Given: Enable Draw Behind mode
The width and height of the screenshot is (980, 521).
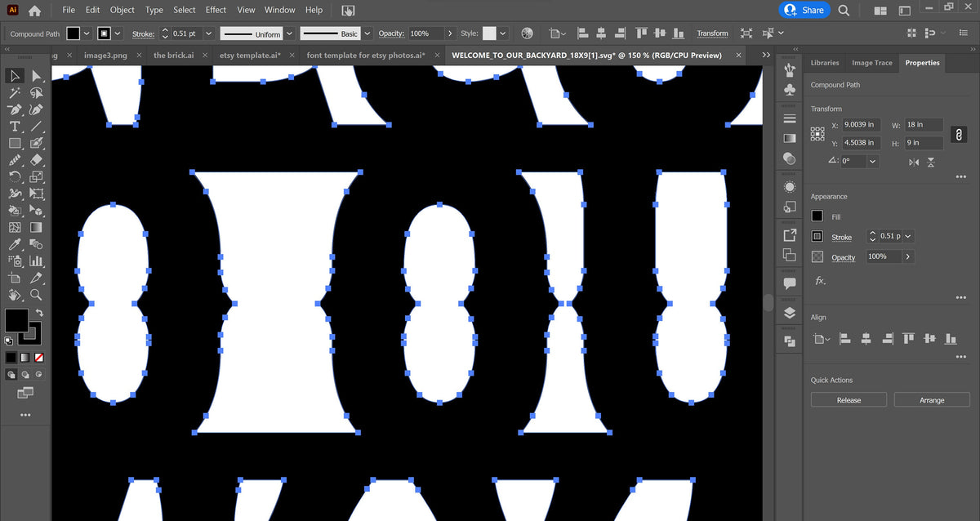Looking at the screenshot, I should point(25,375).
